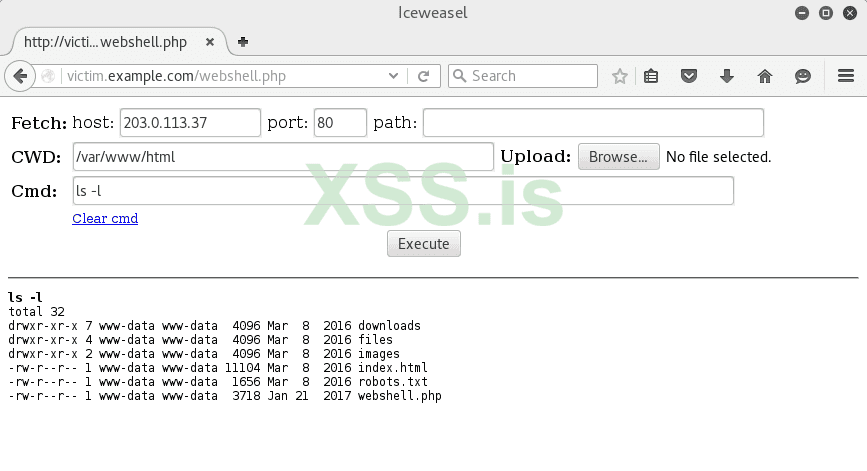Click the address bar URL
The image size is (867, 471).
click(176, 76)
